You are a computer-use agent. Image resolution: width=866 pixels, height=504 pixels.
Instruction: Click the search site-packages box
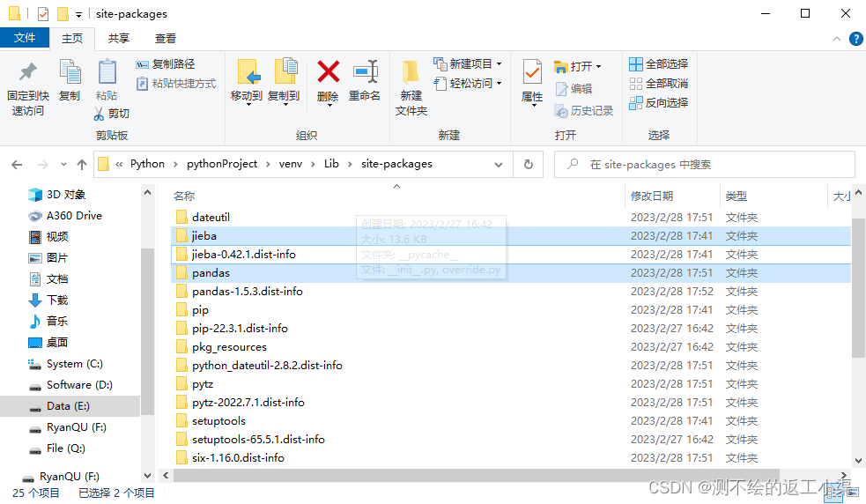(x=705, y=165)
